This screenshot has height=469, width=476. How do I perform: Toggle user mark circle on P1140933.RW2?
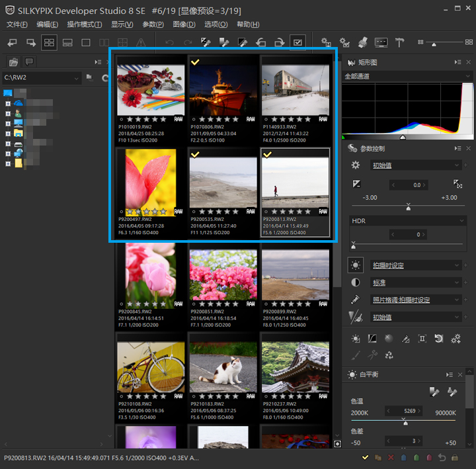point(266,119)
